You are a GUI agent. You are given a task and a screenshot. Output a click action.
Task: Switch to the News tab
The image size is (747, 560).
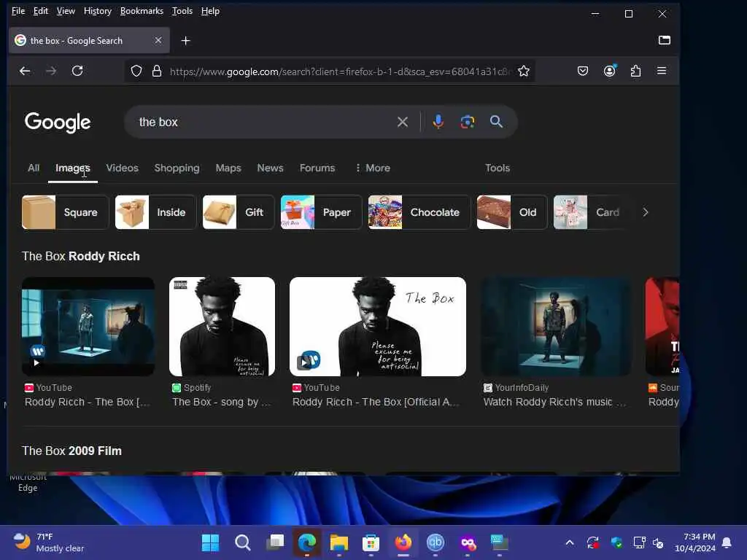[270, 168]
